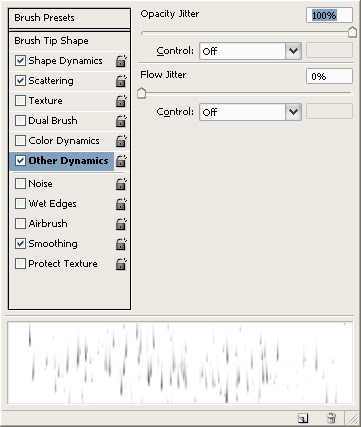Uncheck the Other Dynamics checkbox
The height and width of the screenshot is (427, 361).
(x=20, y=161)
